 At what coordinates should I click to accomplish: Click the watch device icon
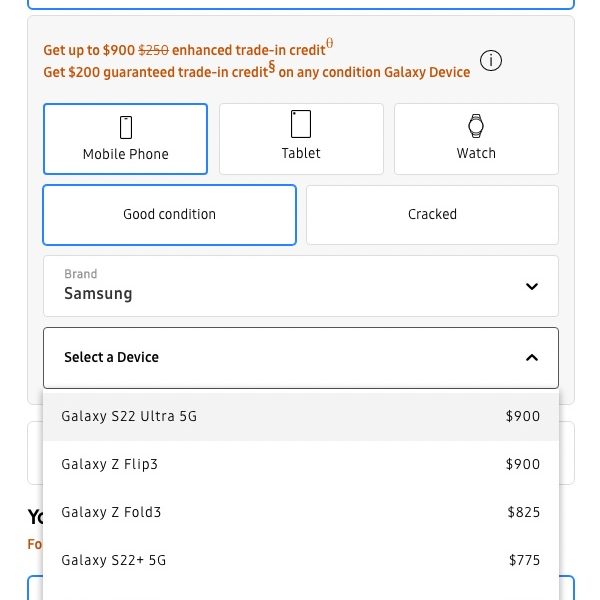[x=476, y=126]
